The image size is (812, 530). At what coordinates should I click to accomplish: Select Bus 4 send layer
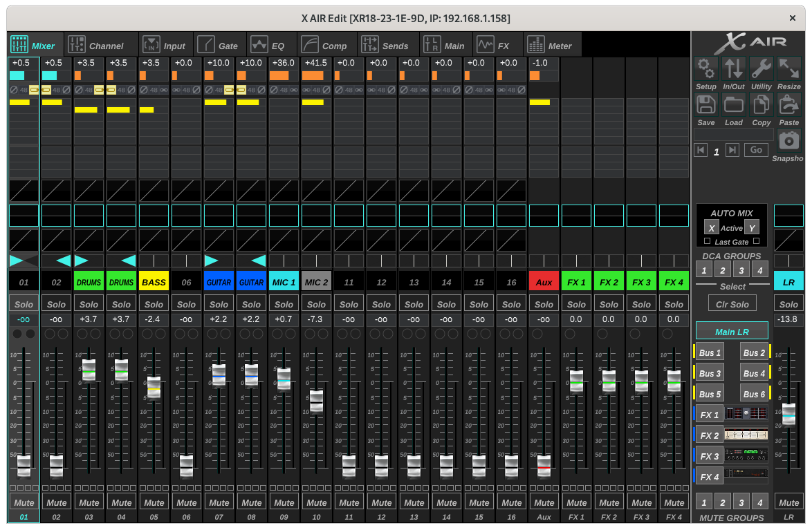click(754, 372)
